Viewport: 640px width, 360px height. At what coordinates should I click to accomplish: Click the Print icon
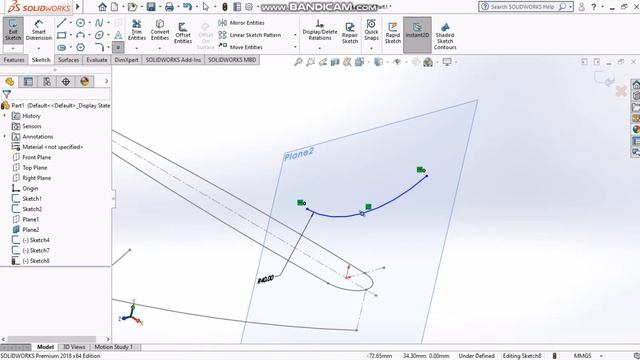point(169,7)
